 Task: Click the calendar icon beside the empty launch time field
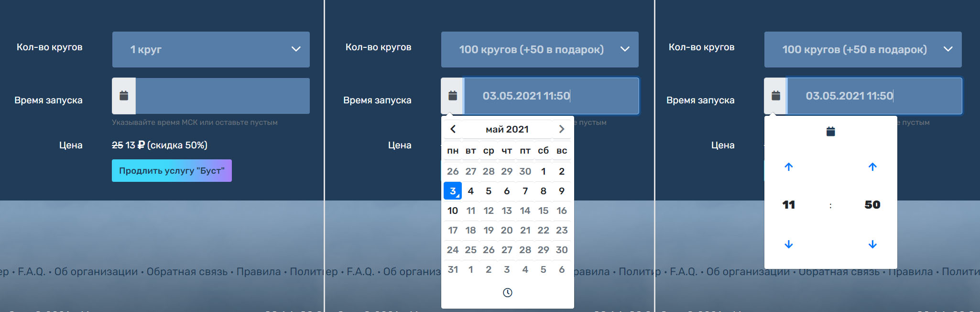tap(124, 96)
